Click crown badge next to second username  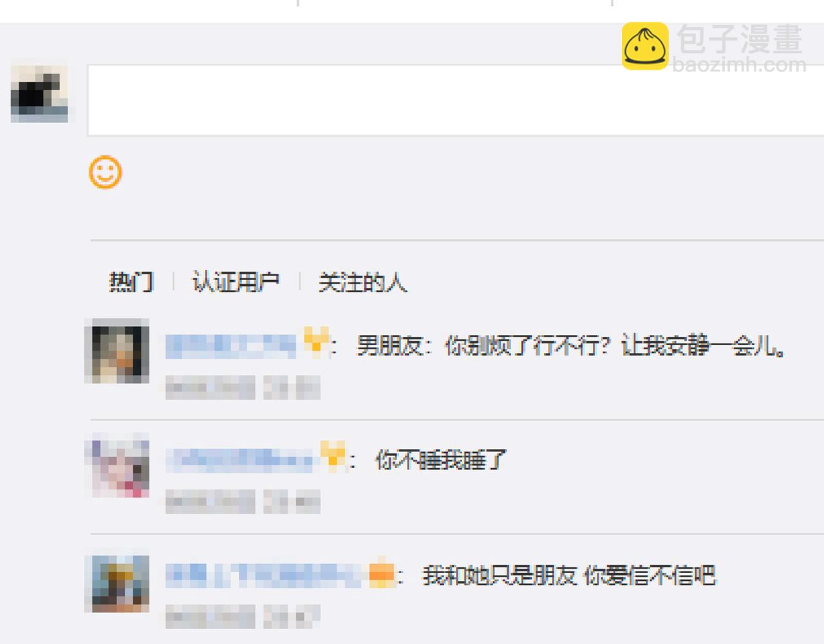(x=333, y=456)
